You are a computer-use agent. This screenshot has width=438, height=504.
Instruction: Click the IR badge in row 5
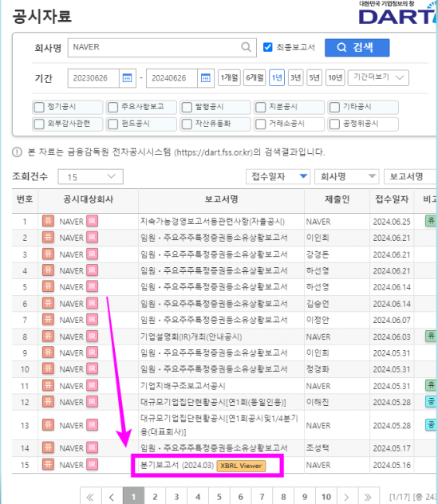click(x=92, y=287)
